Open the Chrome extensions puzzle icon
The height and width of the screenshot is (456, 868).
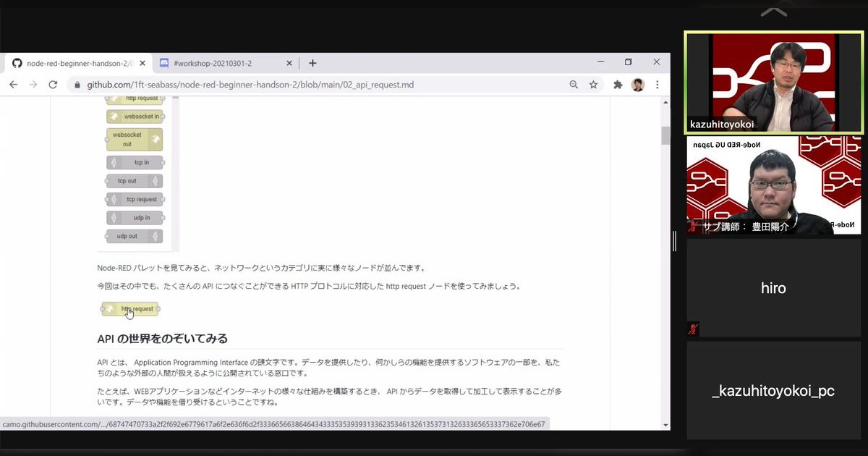click(618, 84)
